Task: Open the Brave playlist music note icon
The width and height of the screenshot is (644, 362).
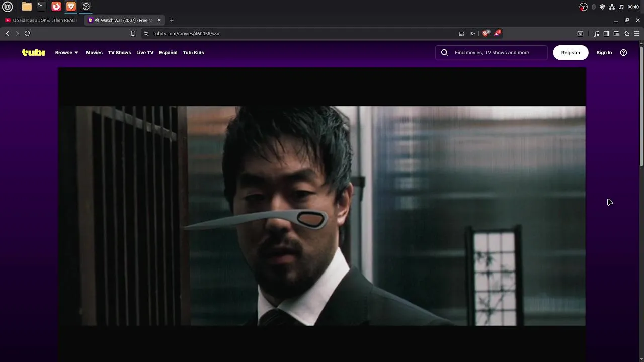Action: click(596, 33)
